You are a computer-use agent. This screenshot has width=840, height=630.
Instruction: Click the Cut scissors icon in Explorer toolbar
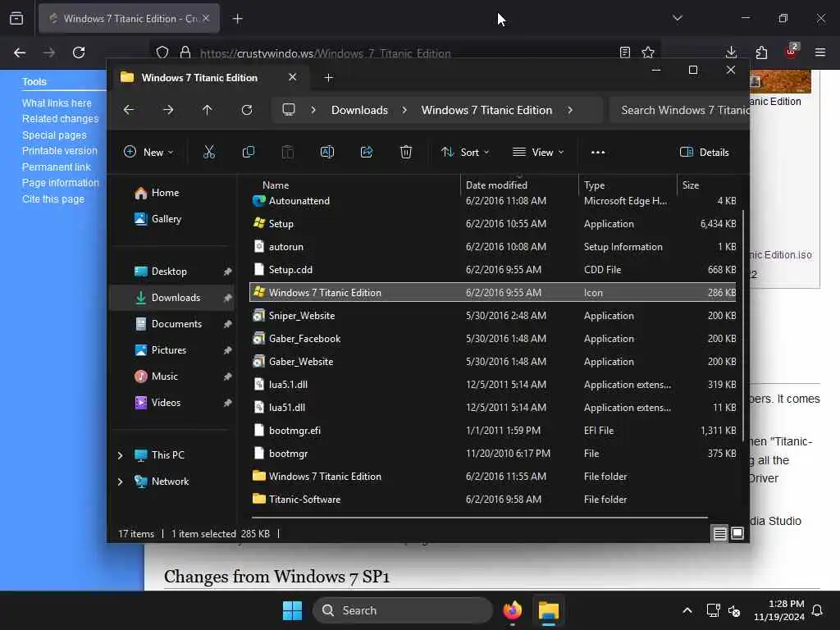click(209, 152)
